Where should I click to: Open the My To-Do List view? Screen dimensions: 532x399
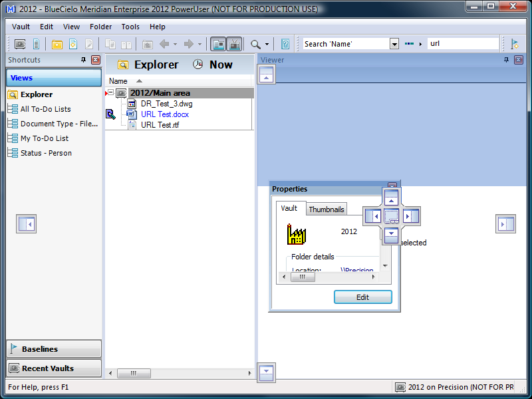coord(38,138)
